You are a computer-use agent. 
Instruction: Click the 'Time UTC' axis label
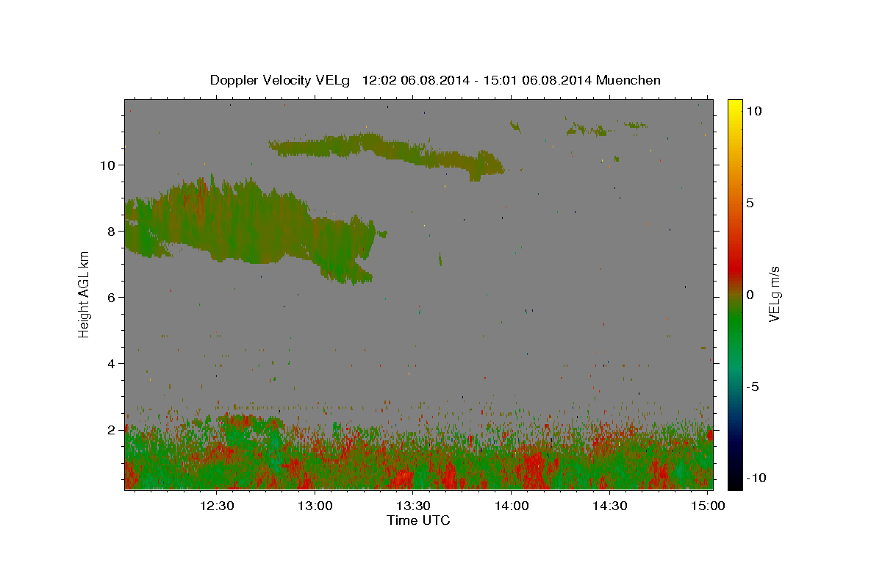pyautogui.click(x=418, y=520)
